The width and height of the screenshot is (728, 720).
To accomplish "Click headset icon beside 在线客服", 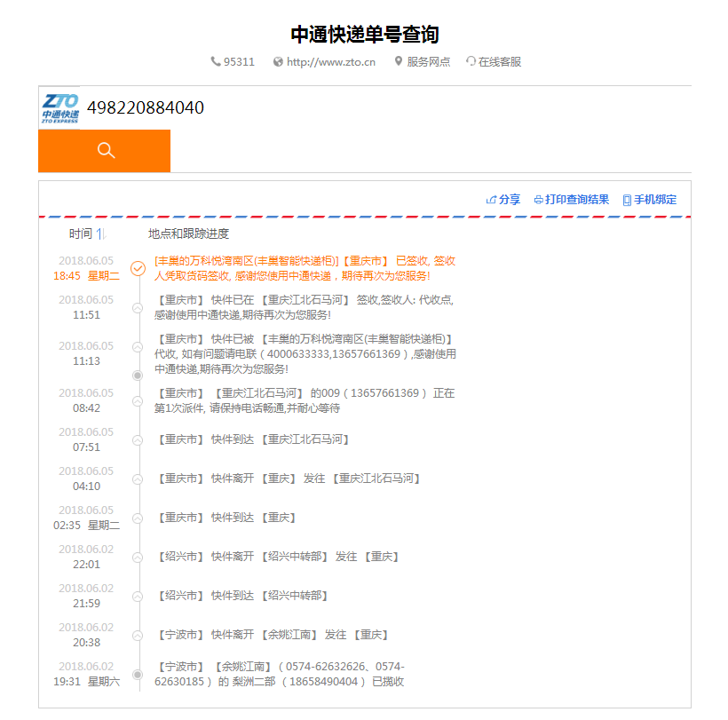I will point(471,61).
